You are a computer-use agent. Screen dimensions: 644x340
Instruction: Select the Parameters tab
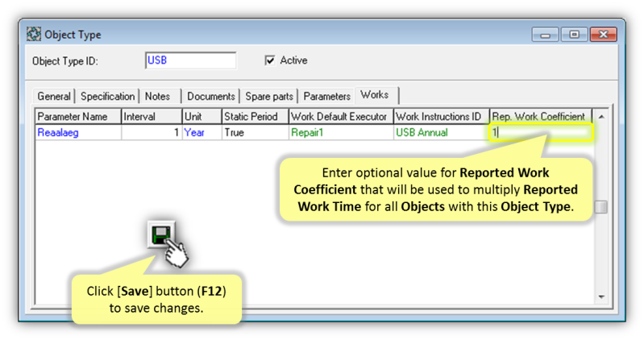(326, 96)
